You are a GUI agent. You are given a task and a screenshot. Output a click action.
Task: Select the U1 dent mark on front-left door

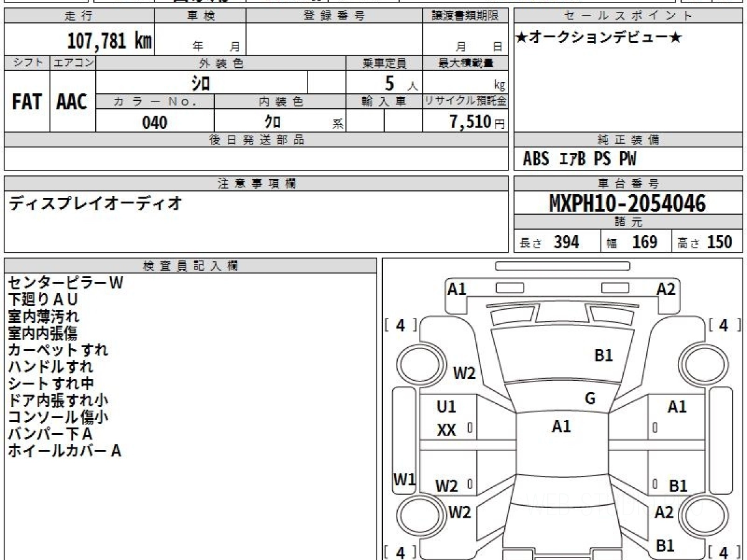(x=446, y=407)
